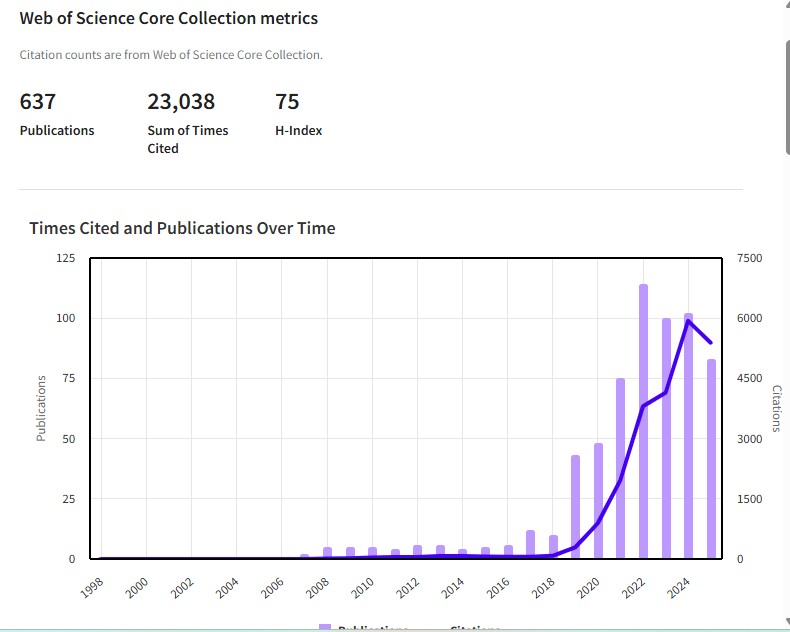Image resolution: width=790 pixels, height=632 pixels.
Task: Click the citations line peak at 2024
Action: [x=688, y=321]
